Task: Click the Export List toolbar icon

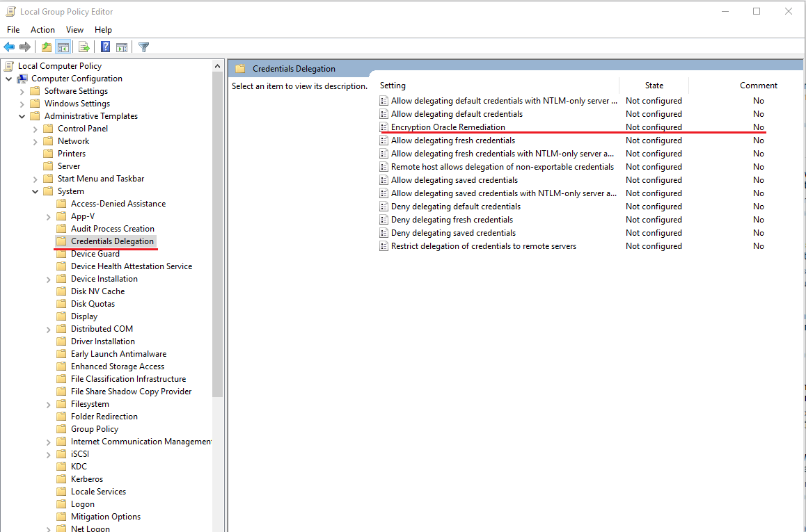Action: pyautogui.click(x=84, y=47)
